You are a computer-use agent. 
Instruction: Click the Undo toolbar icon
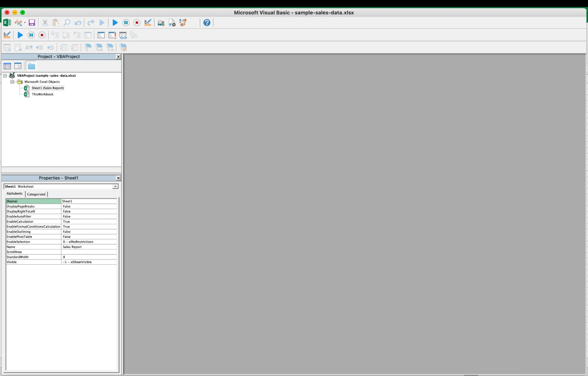tap(78, 23)
